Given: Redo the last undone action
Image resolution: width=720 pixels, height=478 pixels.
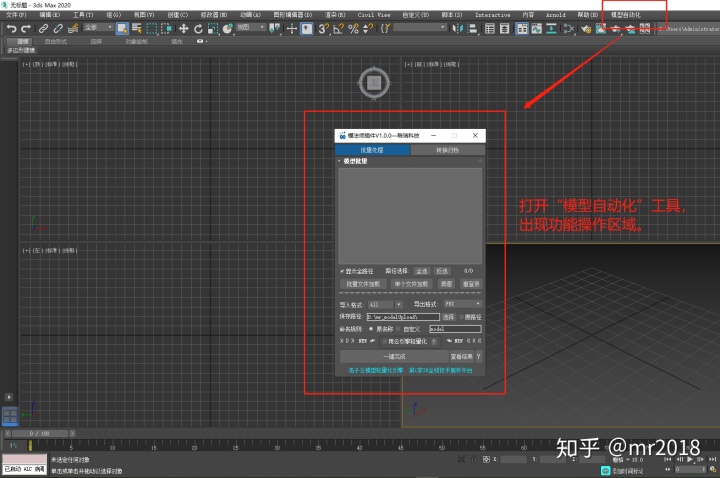Looking at the screenshot, I should point(26,29).
